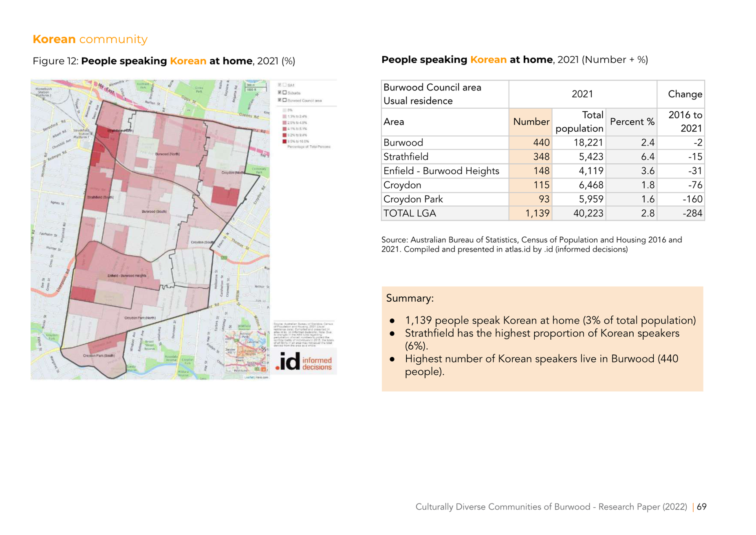
Task: Click the Strathfield (South) map label
Action: (x=100, y=197)
